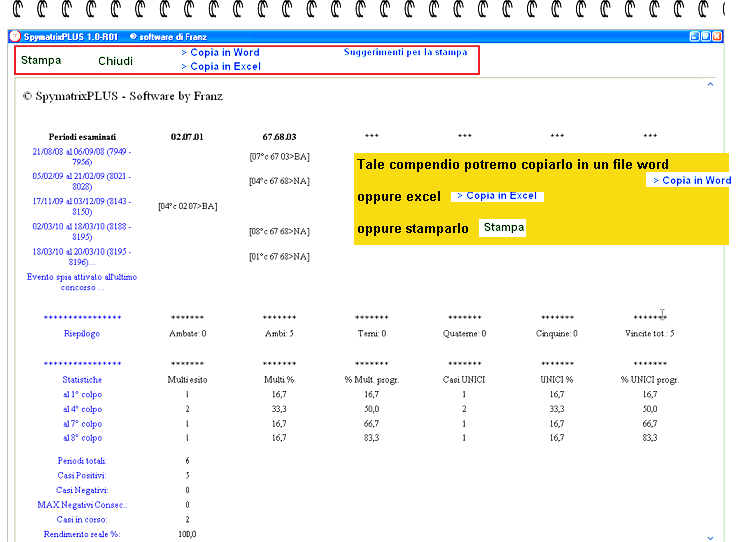Viewport: 736px width, 542px height.
Task: Click the Rendimento reale % label
Action: [x=82, y=534]
